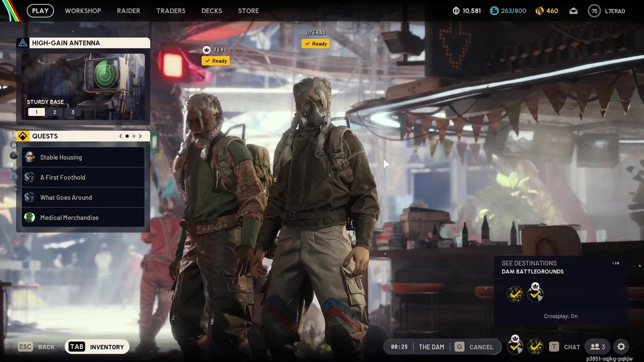Select Sturdy Base stage 3
This screenshot has width=644, height=362.
[72, 112]
